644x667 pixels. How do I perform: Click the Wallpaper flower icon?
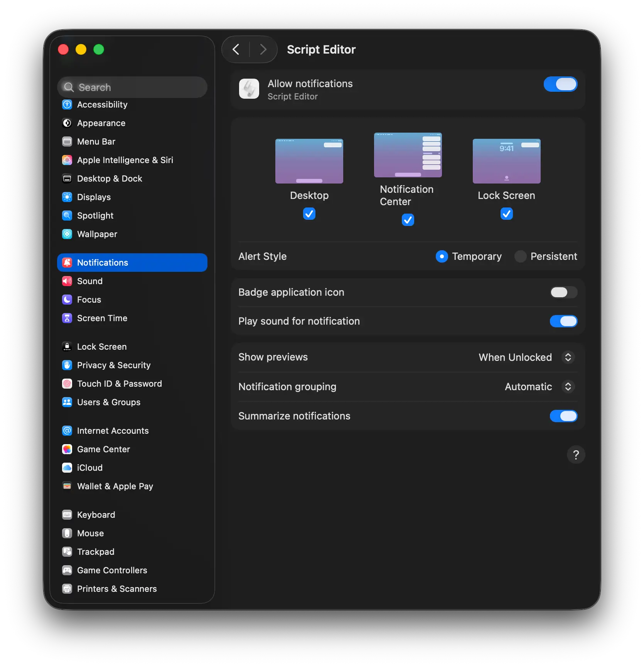[x=67, y=234]
